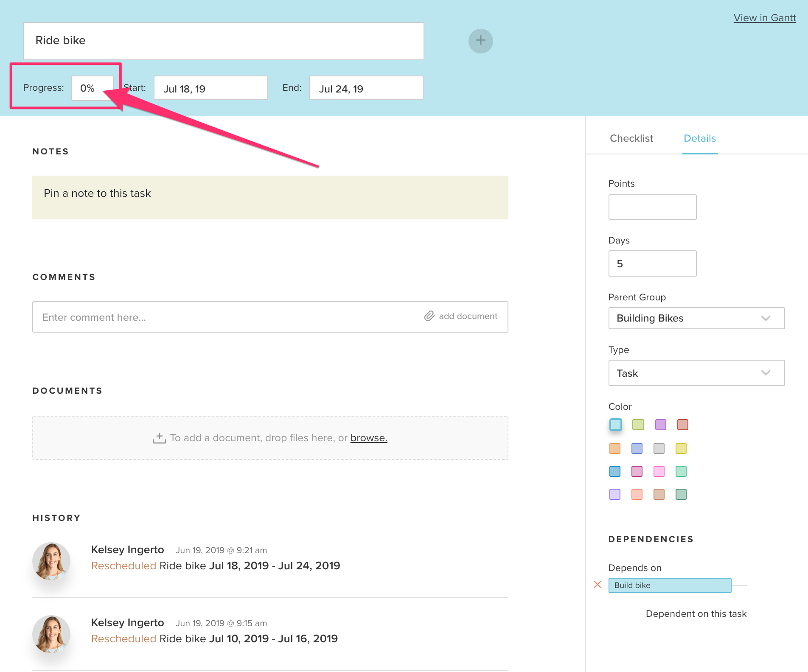Remove the Build bike dependency
Viewport: 808px width, 672px height.
[x=598, y=585]
